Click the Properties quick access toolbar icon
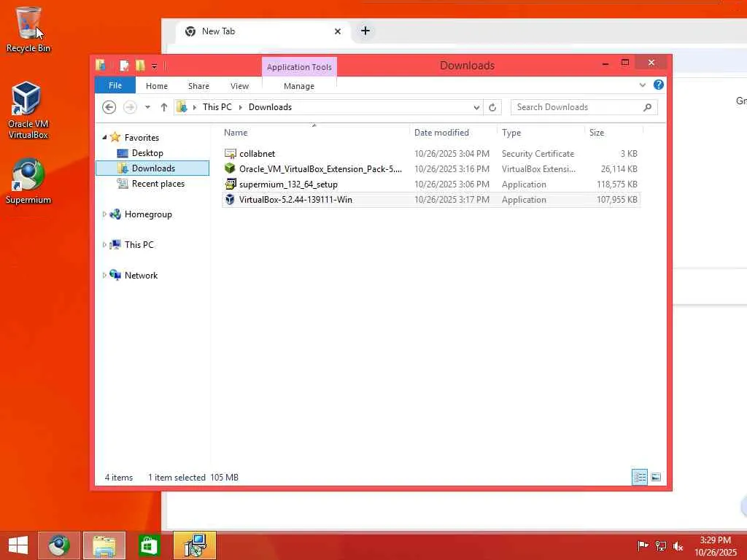This screenshot has height=560, width=747. click(x=124, y=66)
